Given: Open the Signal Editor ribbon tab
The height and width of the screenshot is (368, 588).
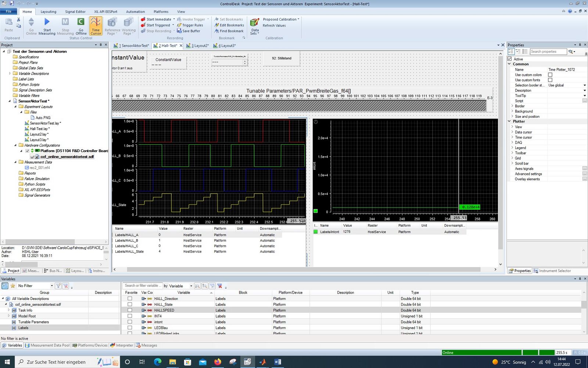Looking at the screenshot, I should (75, 12).
